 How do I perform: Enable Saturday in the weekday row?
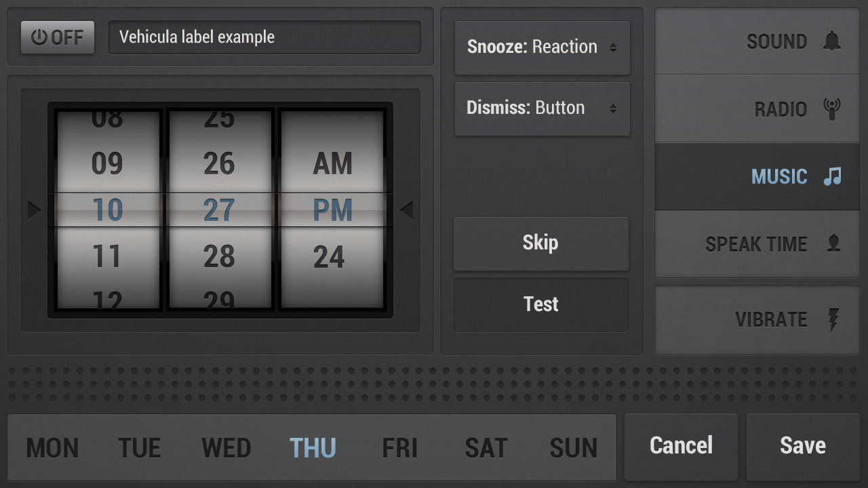click(x=486, y=448)
